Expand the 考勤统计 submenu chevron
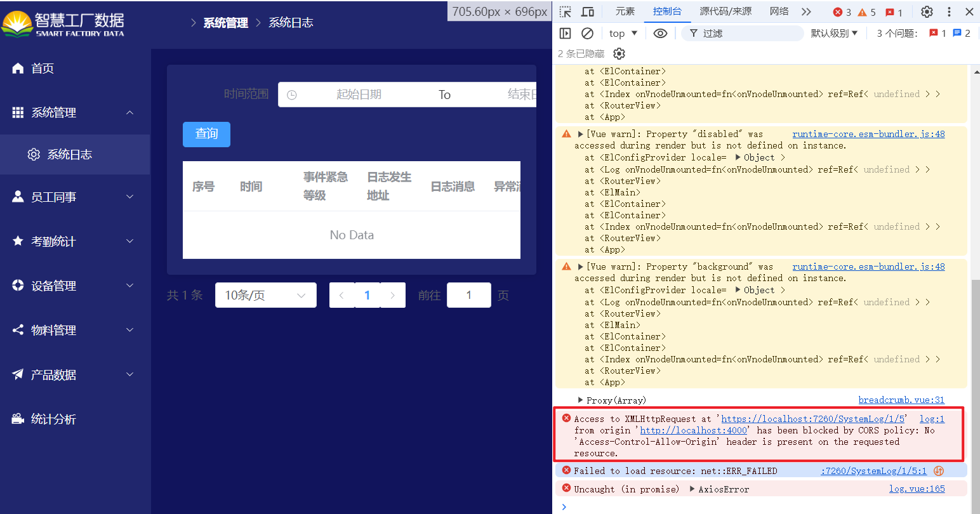Image resolution: width=980 pixels, height=514 pixels. pyautogui.click(x=130, y=241)
